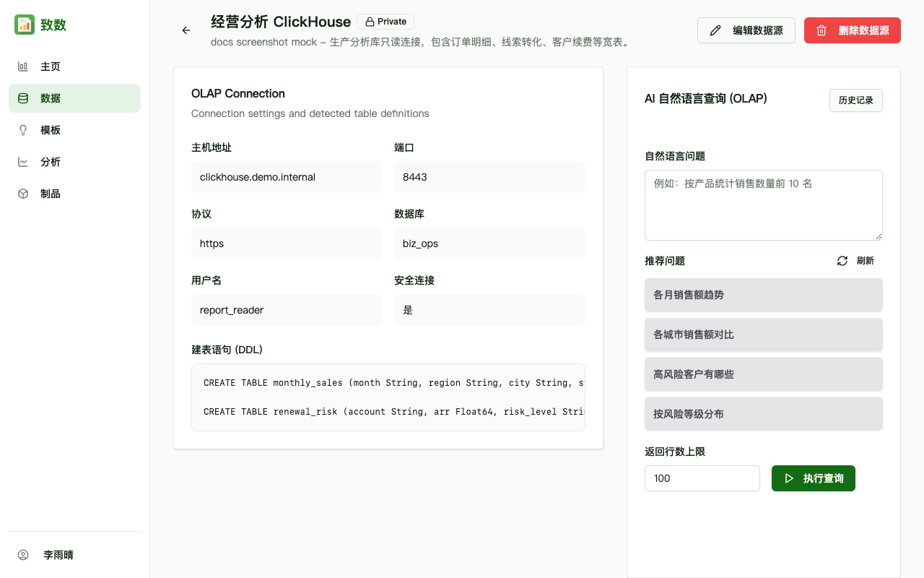
Task: Click the 主页 bar chart icon
Action: (x=23, y=66)
